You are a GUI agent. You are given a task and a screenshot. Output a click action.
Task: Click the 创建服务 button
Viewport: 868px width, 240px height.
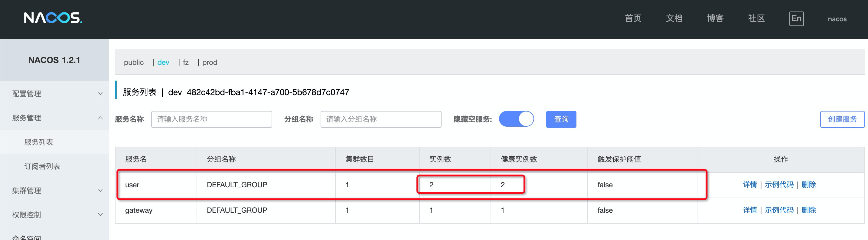coord(842,119)
